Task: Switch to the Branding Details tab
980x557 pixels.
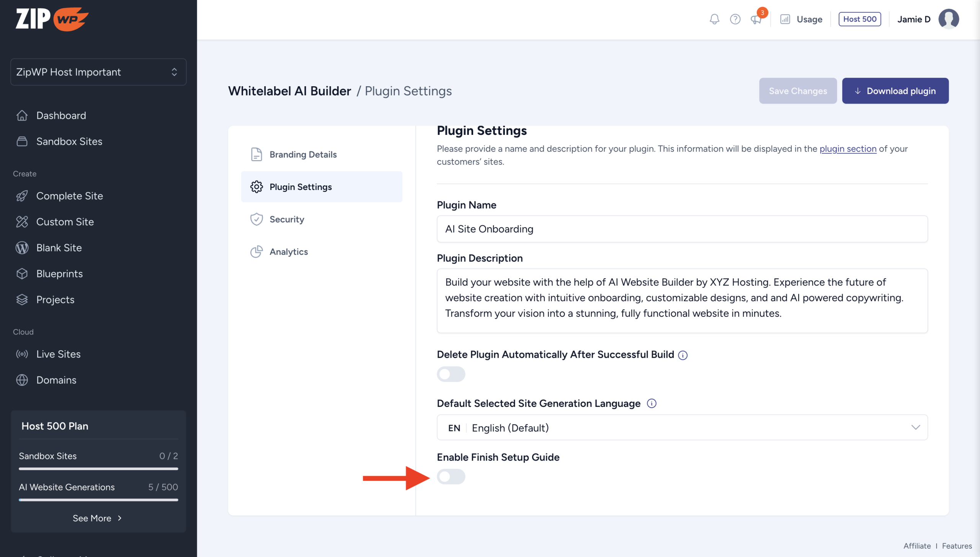Action: (303, 154)
